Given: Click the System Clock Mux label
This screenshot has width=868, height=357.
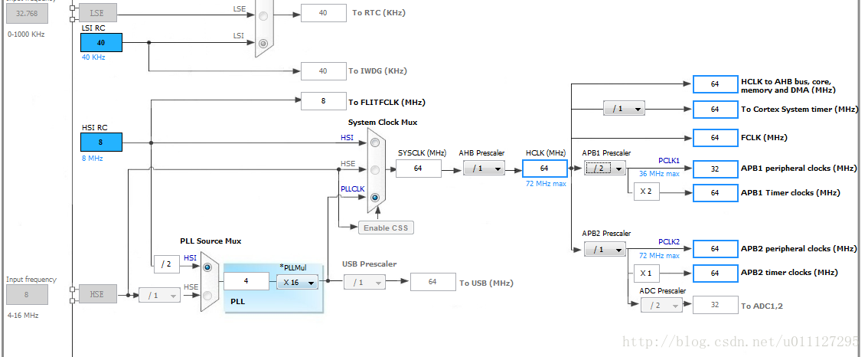Looking at the screenshot, I should click(383, 122).
